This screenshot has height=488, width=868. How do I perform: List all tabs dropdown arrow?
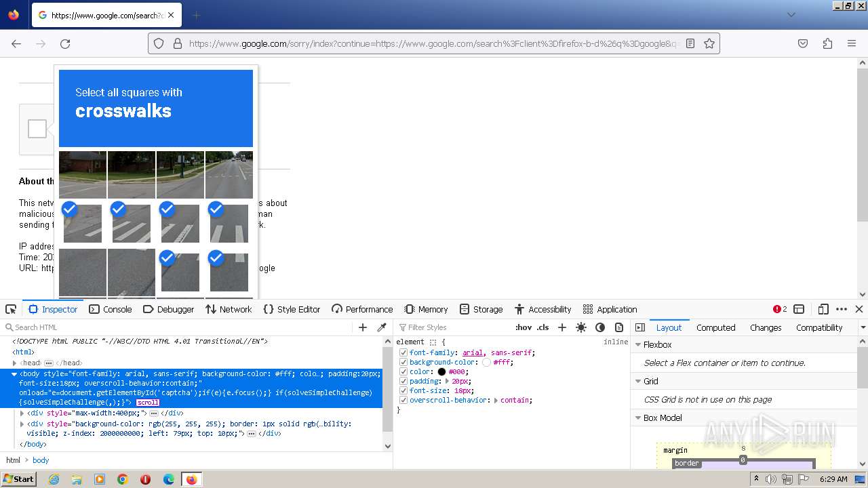click(791, 15)
